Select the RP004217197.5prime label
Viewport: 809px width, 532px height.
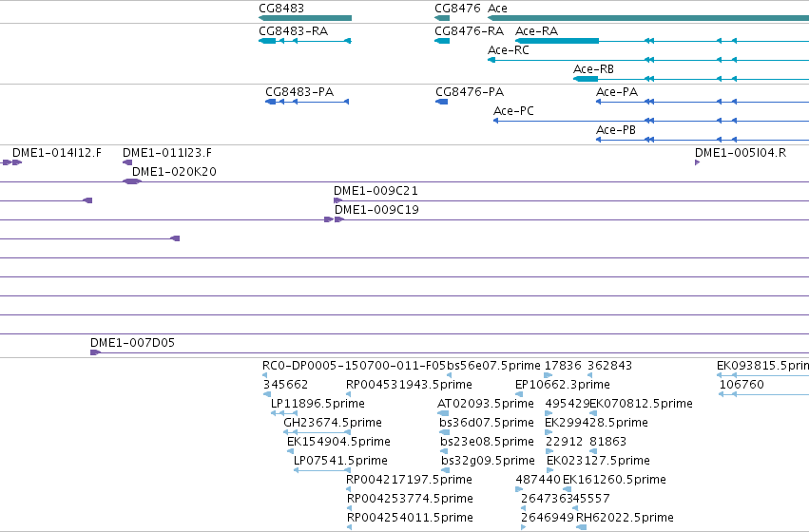[x=409, y=480]
